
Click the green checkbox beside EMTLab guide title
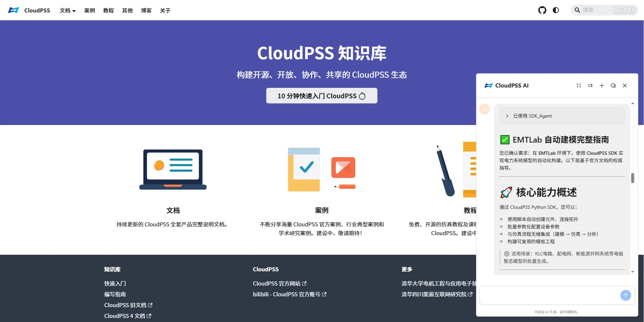504,140
